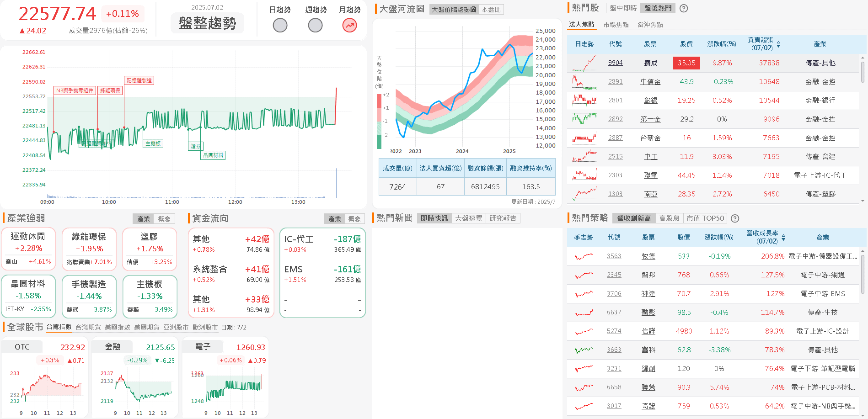Switch 產業強弱 to 產業 view
The image size is (868, 419).
coord(144,219)
